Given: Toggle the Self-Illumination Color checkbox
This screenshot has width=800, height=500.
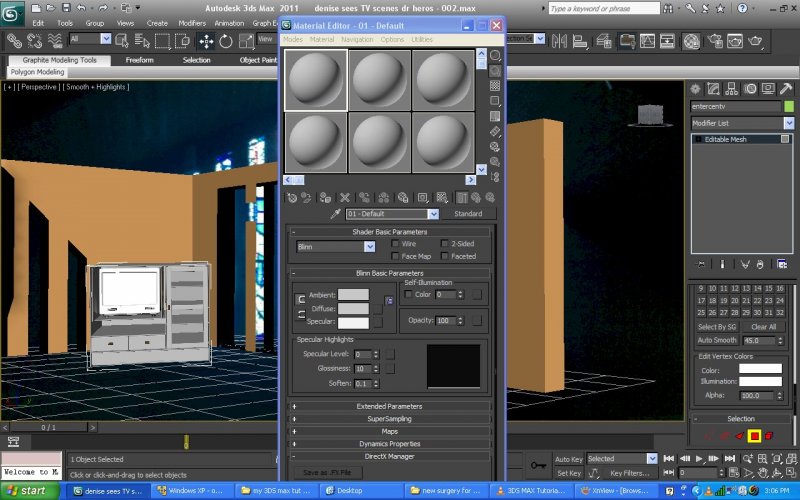Looking at the screenshot, I should coord(408,294).
